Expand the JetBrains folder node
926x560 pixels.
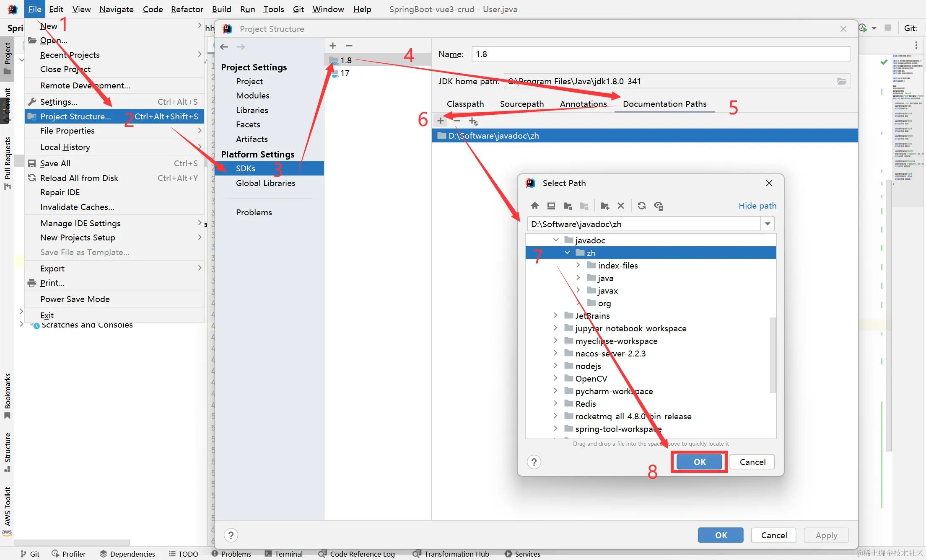coord(555,315)
